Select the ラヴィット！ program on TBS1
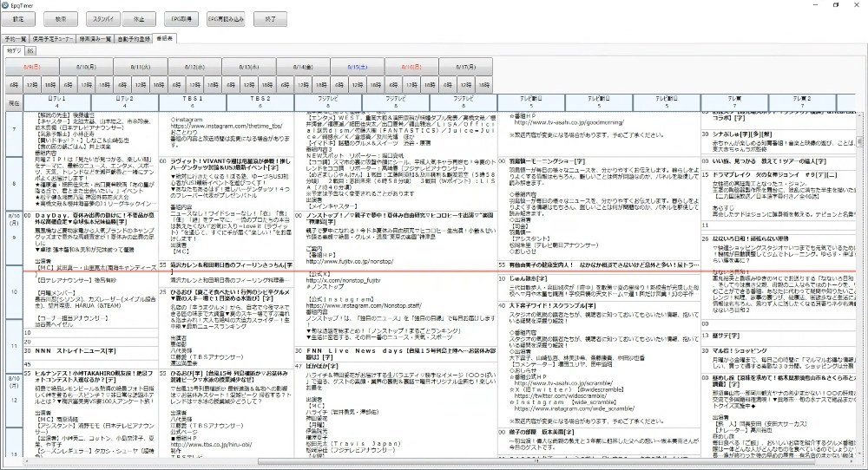This screenshot has width=868, height=470. click(x=227, y=208)
